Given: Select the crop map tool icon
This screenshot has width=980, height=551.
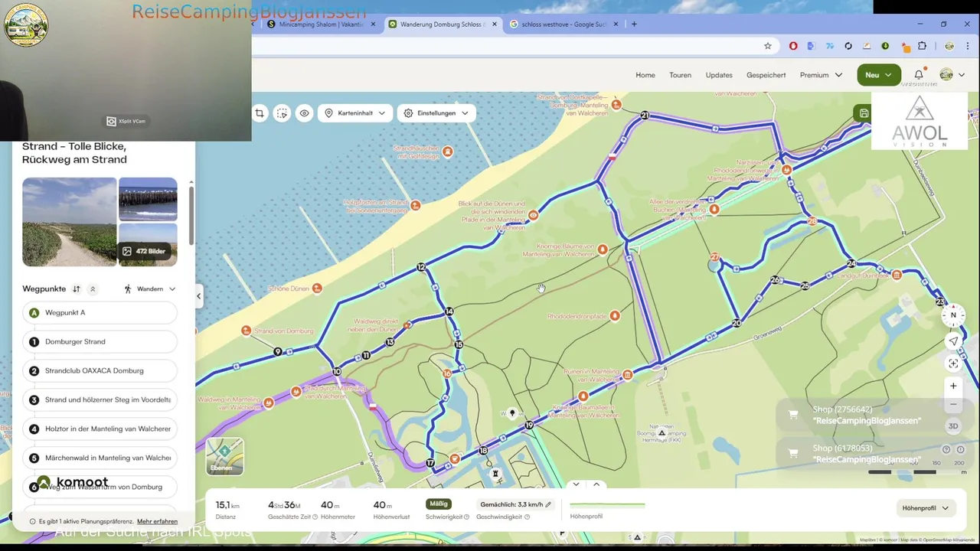Looking at the screenshot, I should click(260, 113).
